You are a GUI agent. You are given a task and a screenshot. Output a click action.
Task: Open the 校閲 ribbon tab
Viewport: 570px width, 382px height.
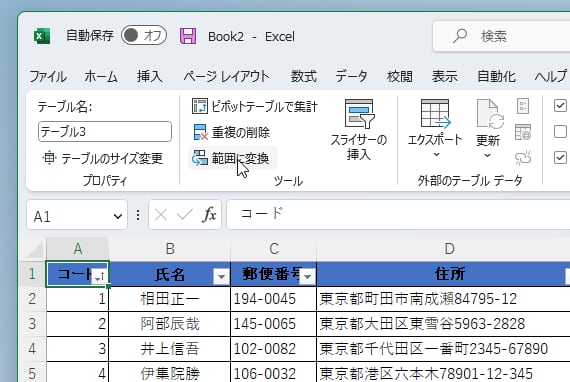tap(400, 77)
